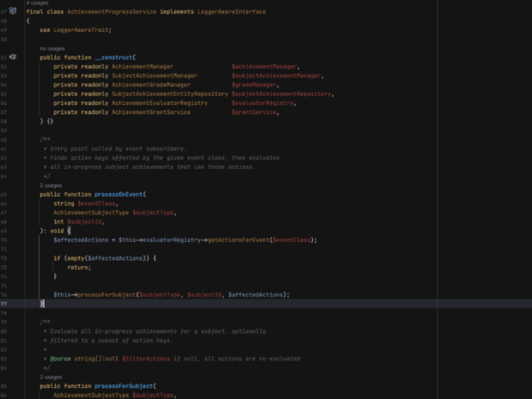532x399 pixels.
Task: Click the $grantService parameter
Action: point(254,112)
